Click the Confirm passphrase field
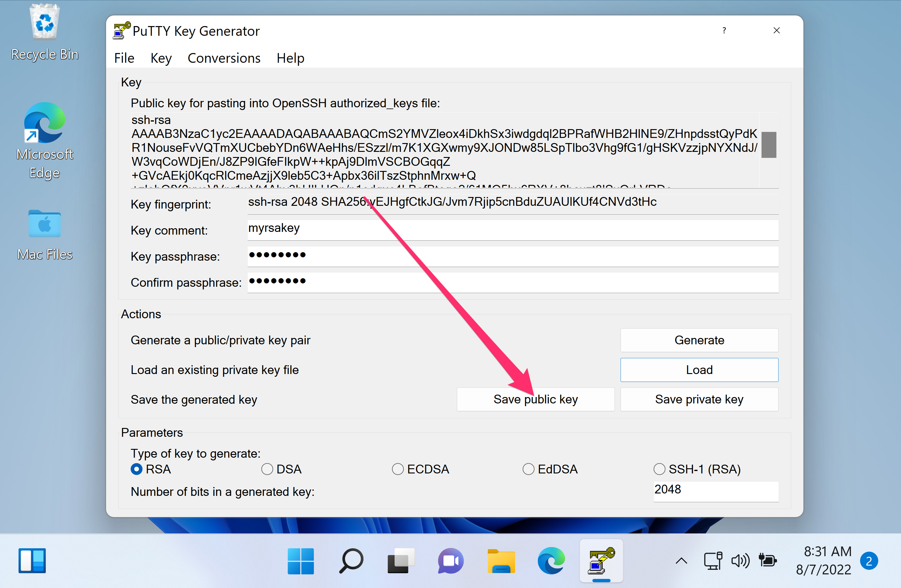Screen dimensions: 901x588 tap(513, 282)
